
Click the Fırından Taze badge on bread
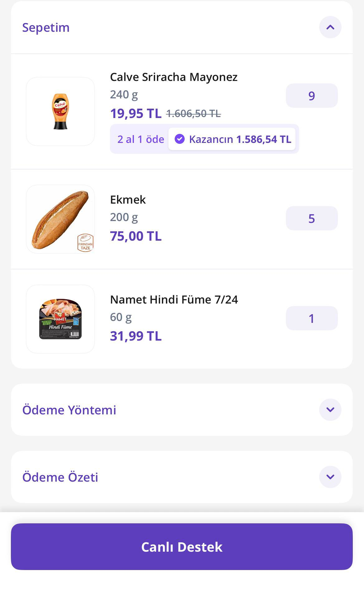tap(85, 243)
